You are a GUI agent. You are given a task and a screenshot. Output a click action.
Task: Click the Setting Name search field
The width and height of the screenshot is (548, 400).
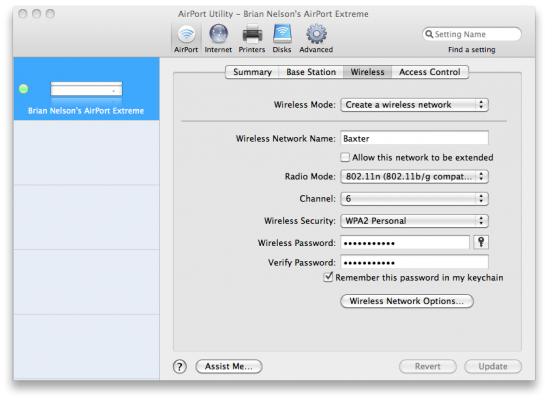coord(472,34)
